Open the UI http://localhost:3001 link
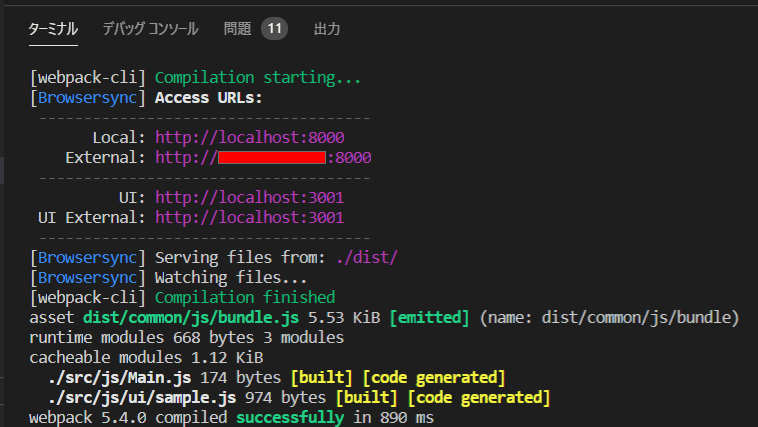 pos(249,197)
